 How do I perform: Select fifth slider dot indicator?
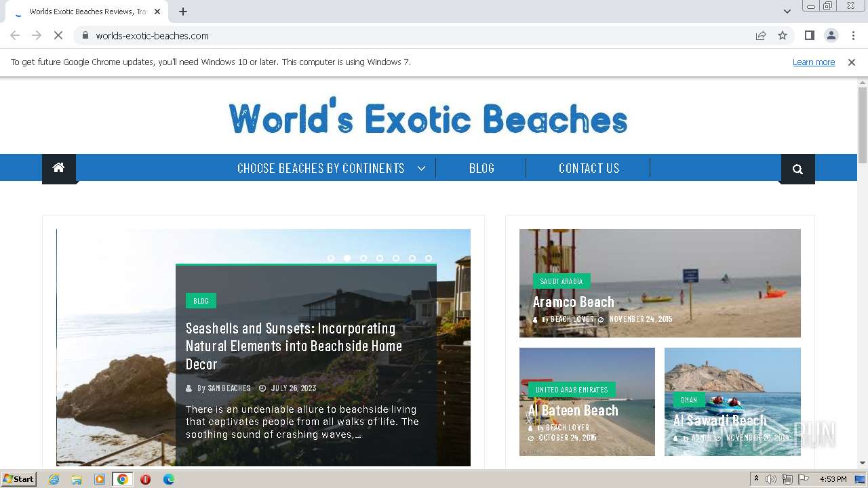tap(396, 258)
